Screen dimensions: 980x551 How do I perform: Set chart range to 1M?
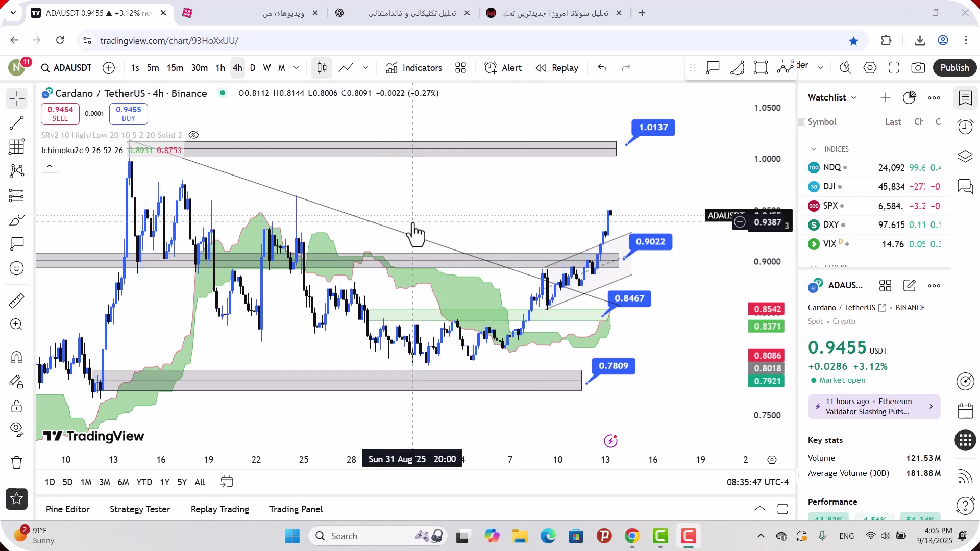[x=86, y=482]
